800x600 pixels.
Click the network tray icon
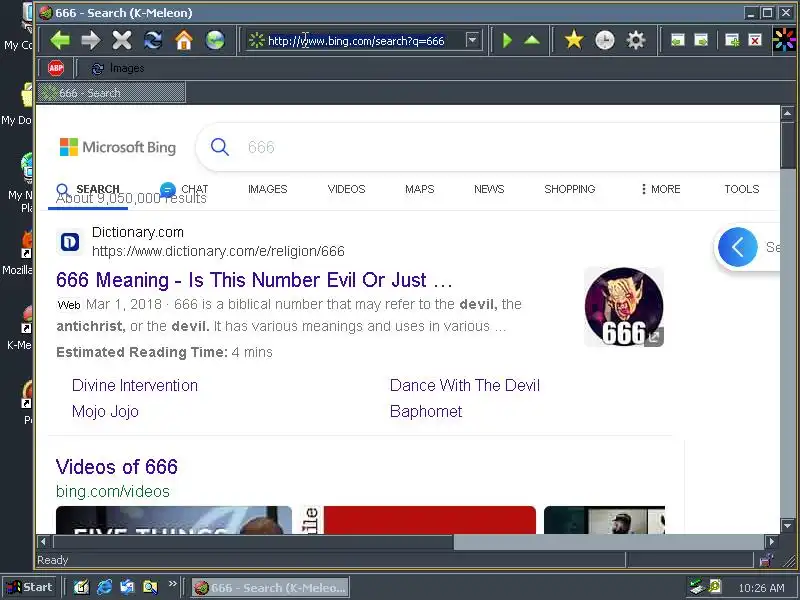click(x=696, y=587)
